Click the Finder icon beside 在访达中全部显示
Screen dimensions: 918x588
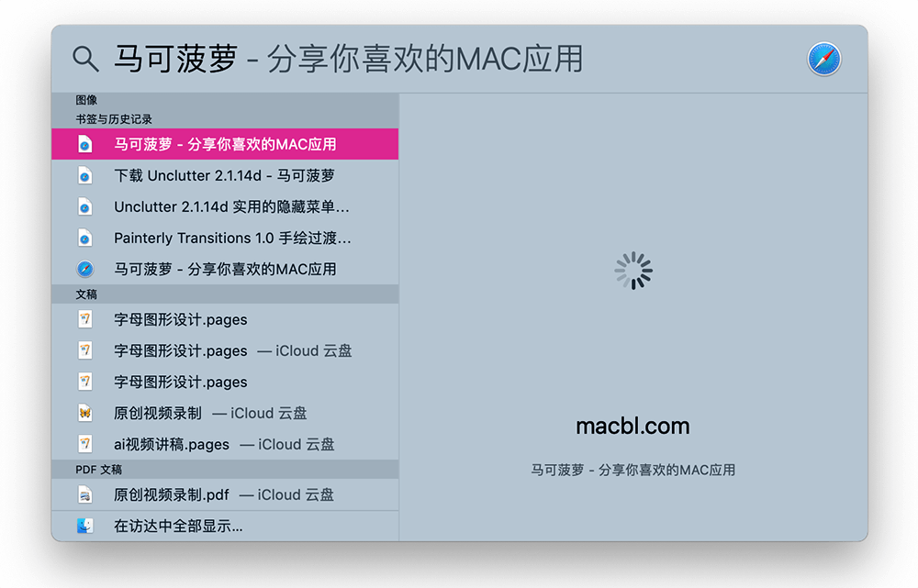[x=84, y=526]
